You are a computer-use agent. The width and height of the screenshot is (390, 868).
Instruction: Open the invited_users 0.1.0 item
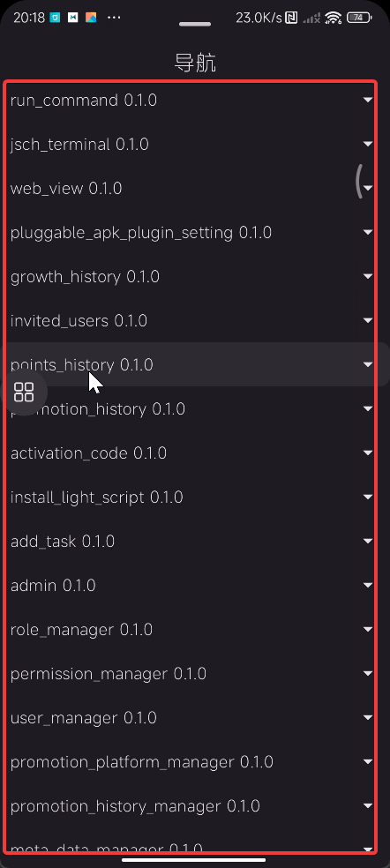click(x=191, y=320)
